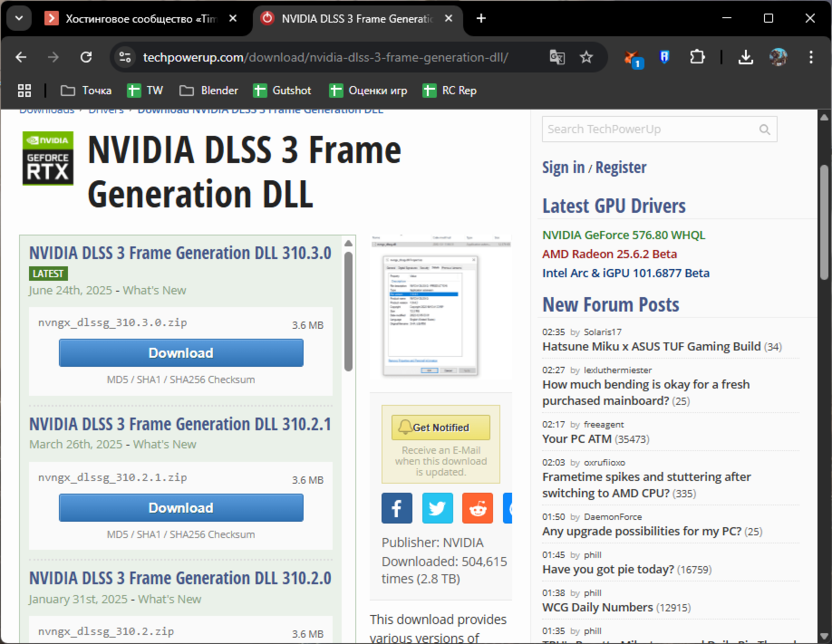This screenshot has width=832, height=644.
Task: Translate this page icon
Action: (x=557, y=57)
